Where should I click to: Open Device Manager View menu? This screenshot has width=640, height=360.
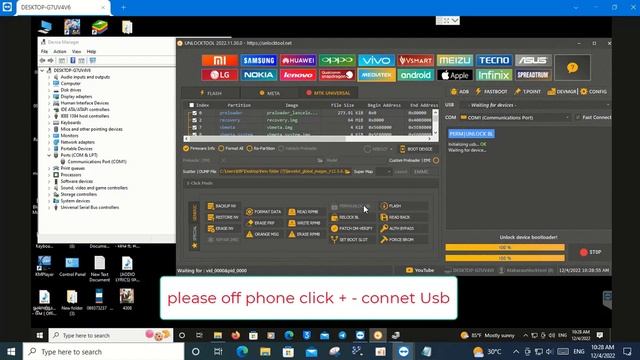pyautogui.click(x=76, y=51)
